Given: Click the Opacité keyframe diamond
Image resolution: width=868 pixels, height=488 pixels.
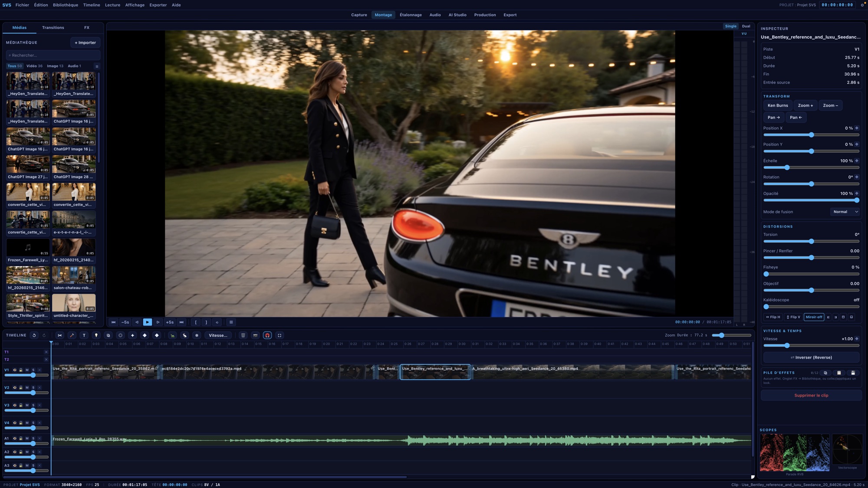Looking at the screenshot, I should coord(857,193).
